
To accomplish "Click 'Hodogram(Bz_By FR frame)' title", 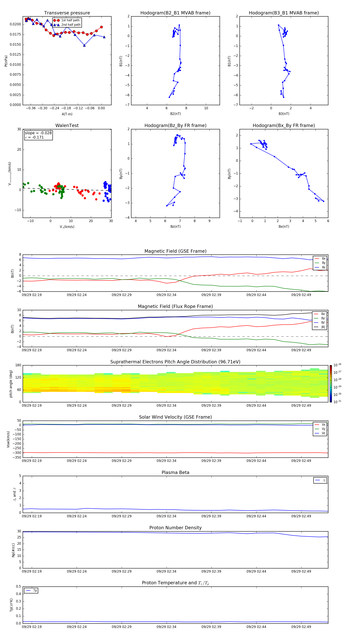I will pos(175,125).
